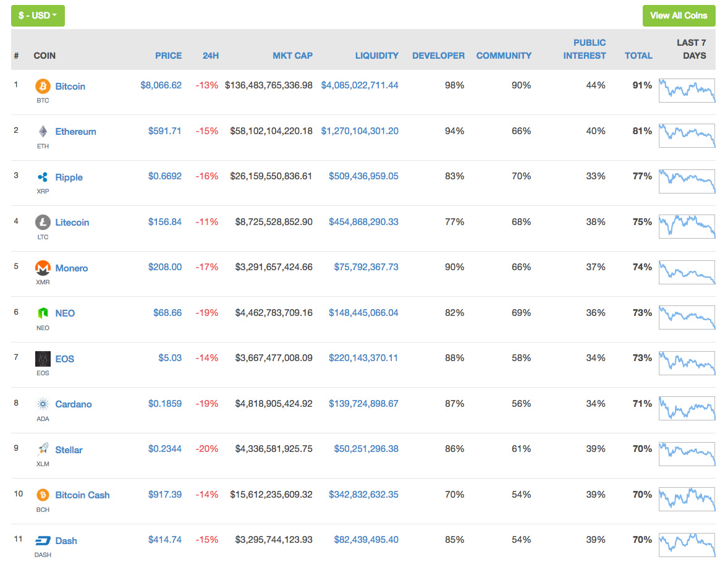Click the blue Dash logo icon
This screenshot has width=728, height=562.
coord(43,540)
